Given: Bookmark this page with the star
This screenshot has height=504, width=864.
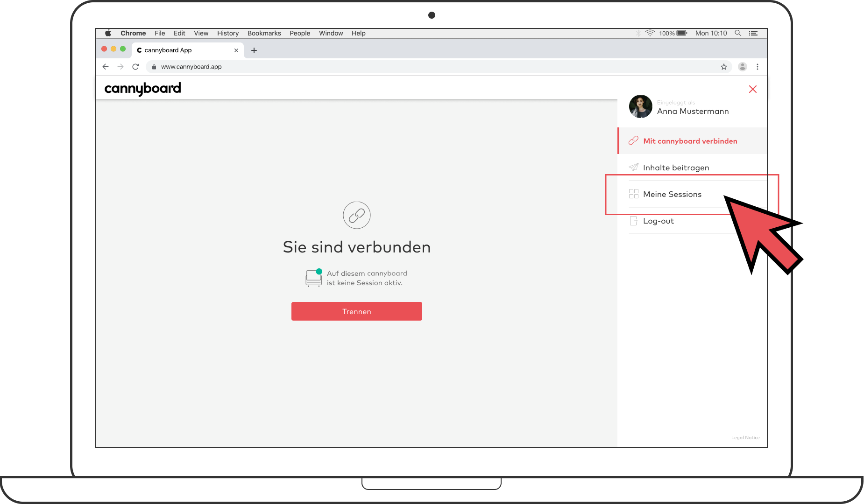Looking at the screenshot, I should pyautogui.click(x=724, y=67).
